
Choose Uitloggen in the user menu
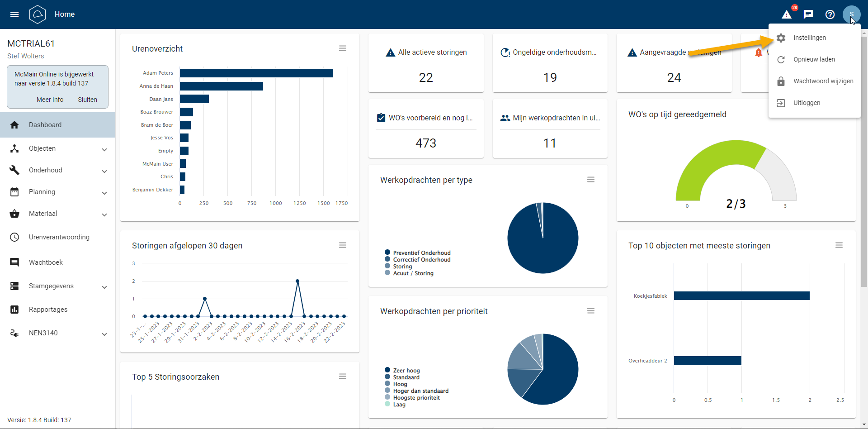click(x=807, y=103)
